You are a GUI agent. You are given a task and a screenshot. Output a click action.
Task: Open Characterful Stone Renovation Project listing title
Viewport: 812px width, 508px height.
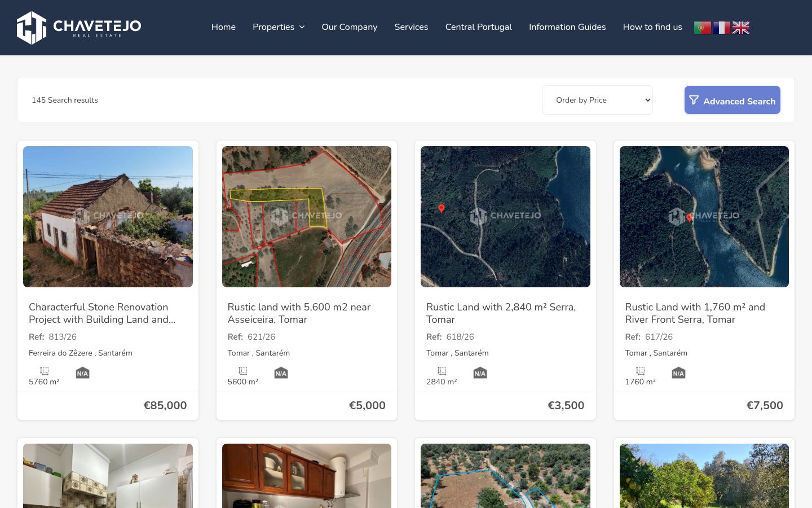click(x=102, y=313)
